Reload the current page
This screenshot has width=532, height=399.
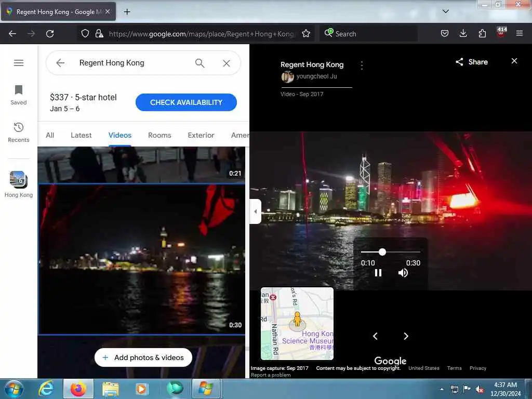coord(50,34)
